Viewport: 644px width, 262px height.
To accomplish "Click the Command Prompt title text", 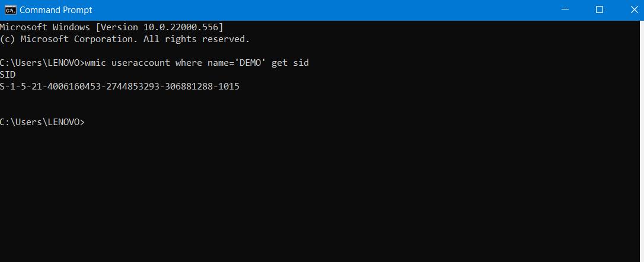I will click(x=56, y=10).
